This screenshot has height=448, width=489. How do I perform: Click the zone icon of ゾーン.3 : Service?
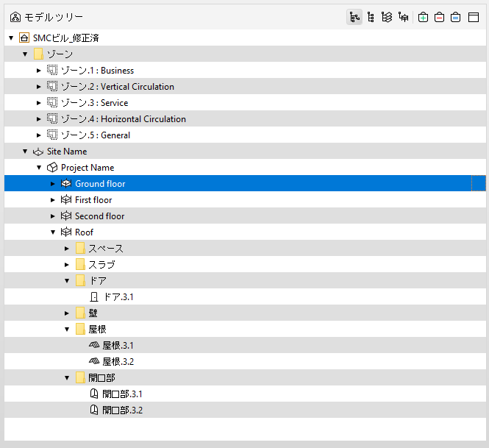[52, 102]
